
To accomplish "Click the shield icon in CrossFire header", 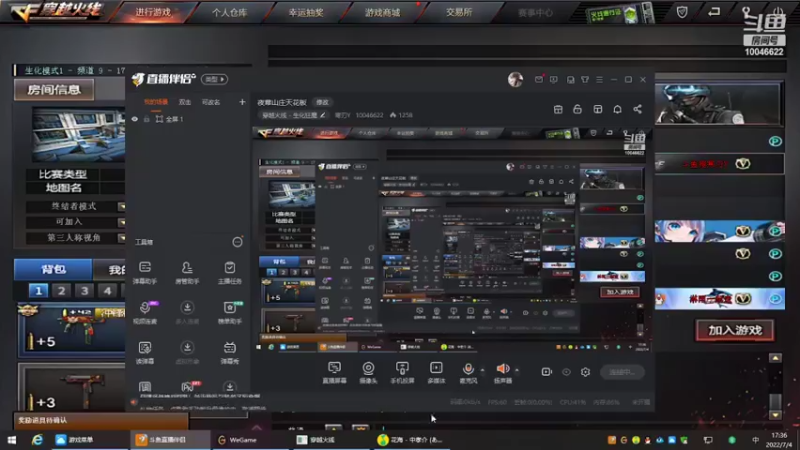I will (x=682, y=12).
